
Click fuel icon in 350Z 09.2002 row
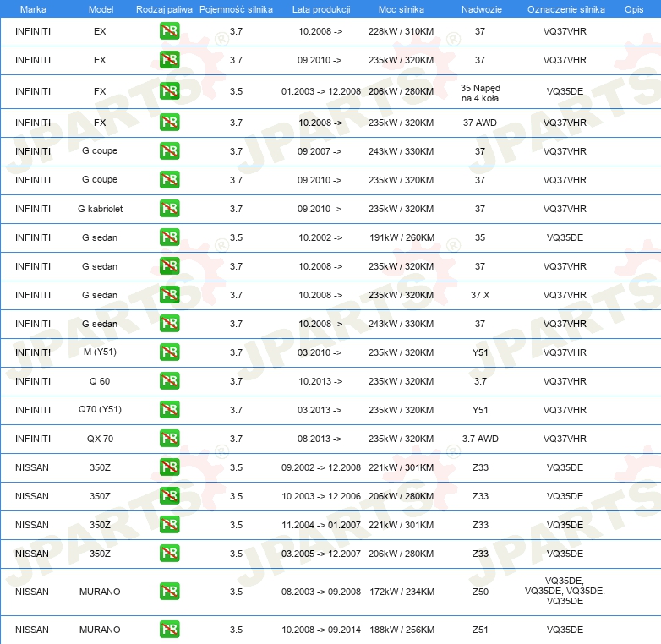tap(169, 467)
